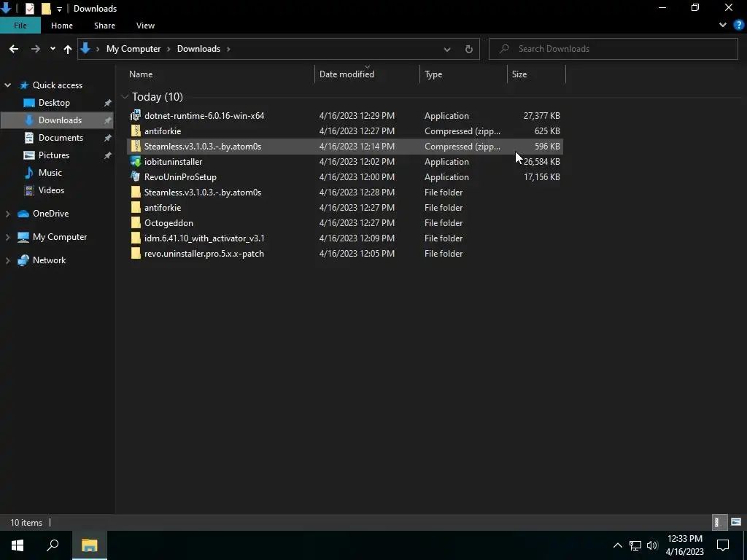Open the View ribbon tab
The height and width of the screenshot is (560, 747).
click(x=145, y=26)
